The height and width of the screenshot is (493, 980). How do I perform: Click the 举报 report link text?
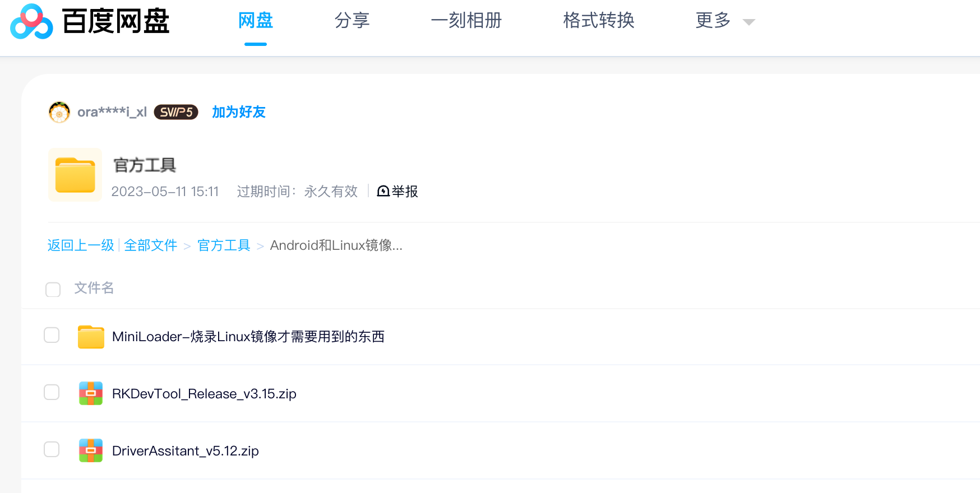click(x=405, y=192)
